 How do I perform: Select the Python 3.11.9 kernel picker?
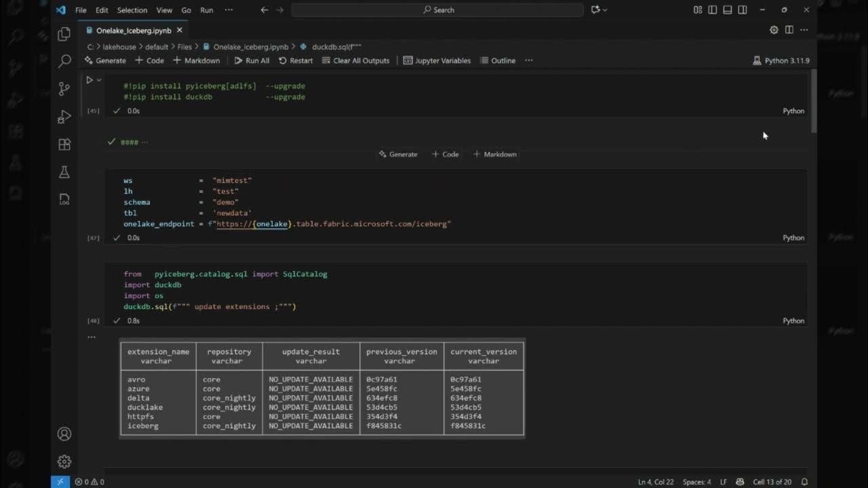click(781, 60)
